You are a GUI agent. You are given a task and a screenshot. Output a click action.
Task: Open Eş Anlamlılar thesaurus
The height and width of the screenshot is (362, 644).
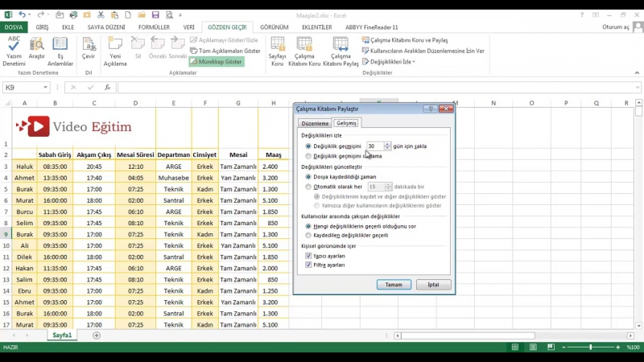[x=60, y=51]
